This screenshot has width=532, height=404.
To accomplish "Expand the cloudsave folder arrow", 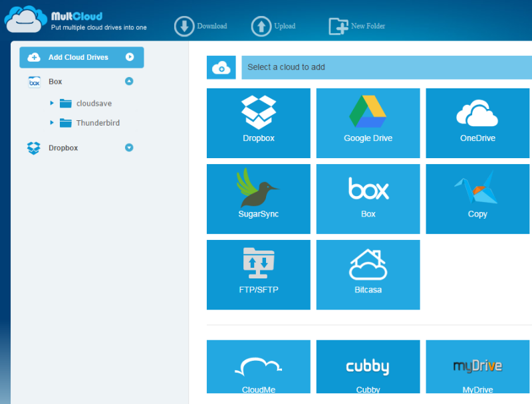I will point(52,103).
